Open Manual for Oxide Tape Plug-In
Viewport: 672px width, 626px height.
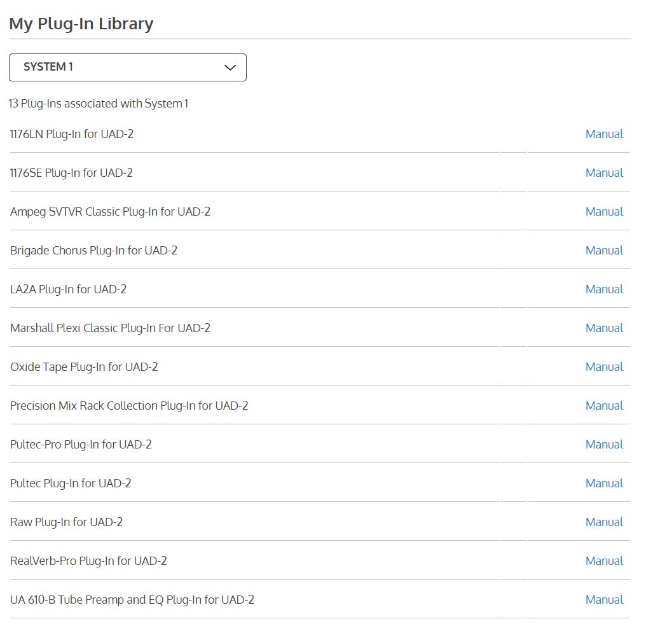point(603,367)
